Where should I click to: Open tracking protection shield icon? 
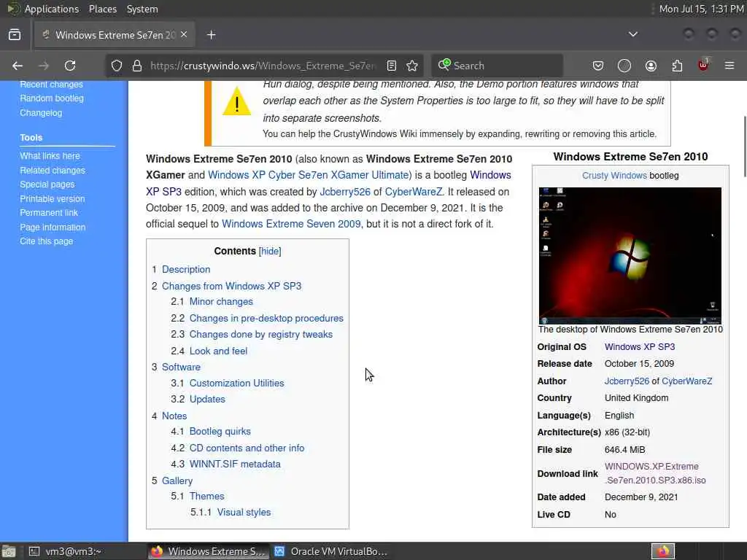click(117, 66)
